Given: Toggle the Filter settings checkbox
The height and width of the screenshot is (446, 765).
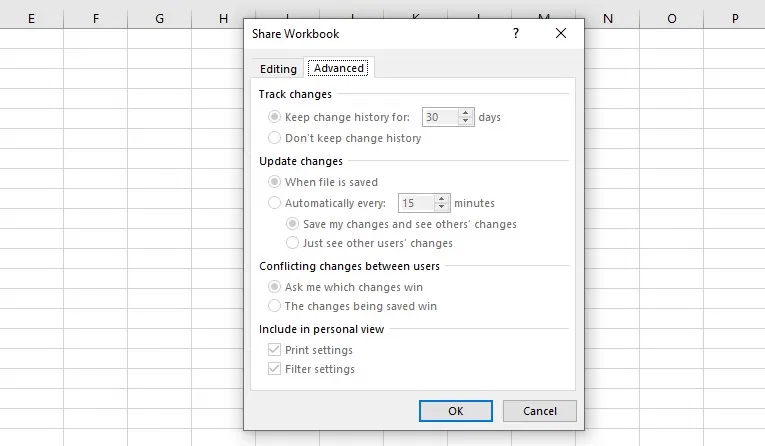Looking at the screenshot, I should coord(274,369).
